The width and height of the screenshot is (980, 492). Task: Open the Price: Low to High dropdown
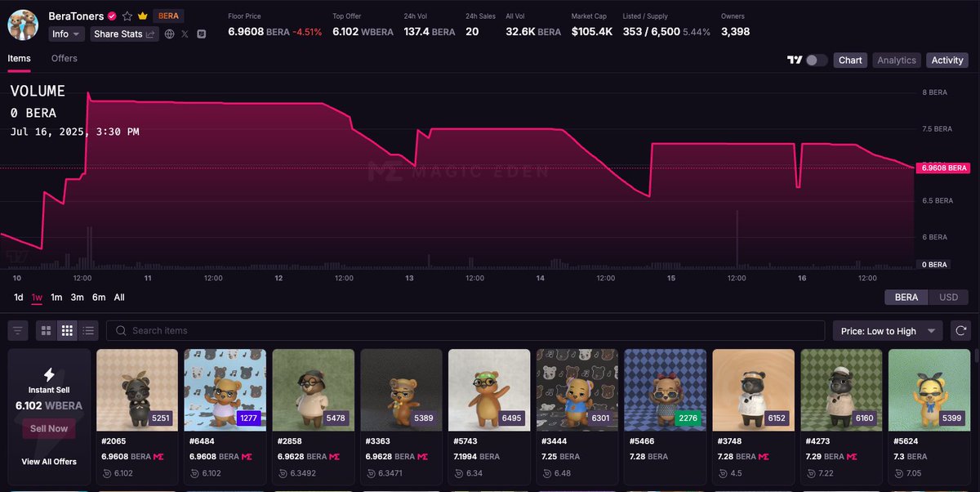(888, 331)
